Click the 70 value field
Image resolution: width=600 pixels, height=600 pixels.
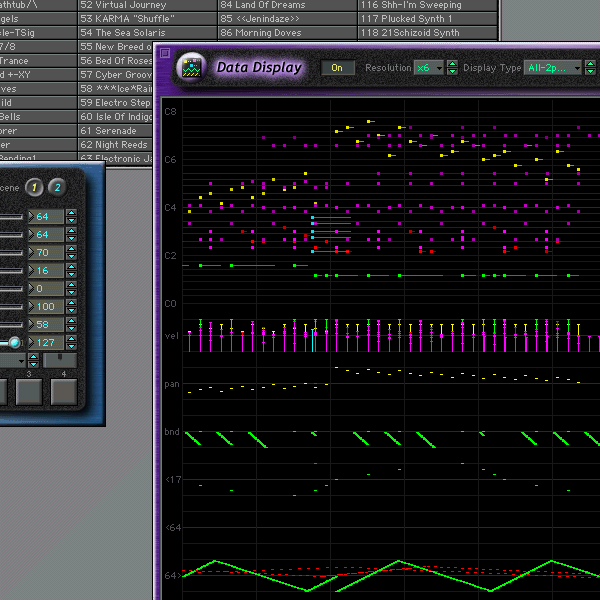tap(46, 253)
